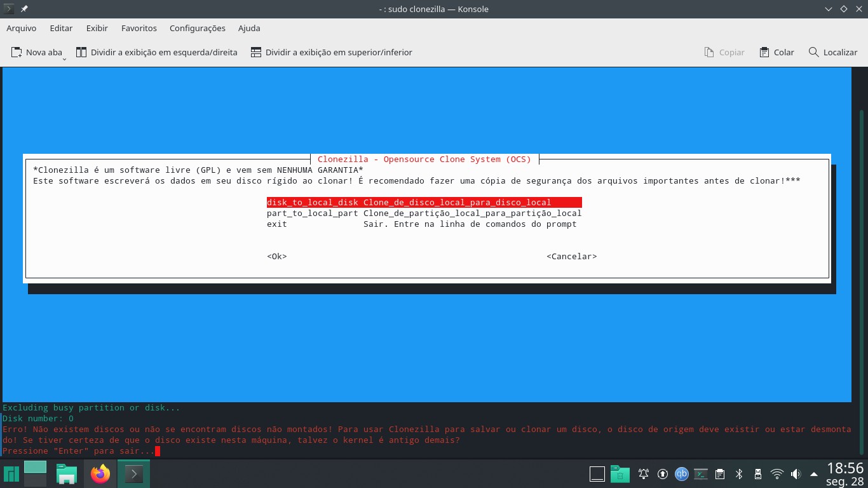
Task: Switch to the lower virtual desktop in pager
Action: click(x=36, y=480)
